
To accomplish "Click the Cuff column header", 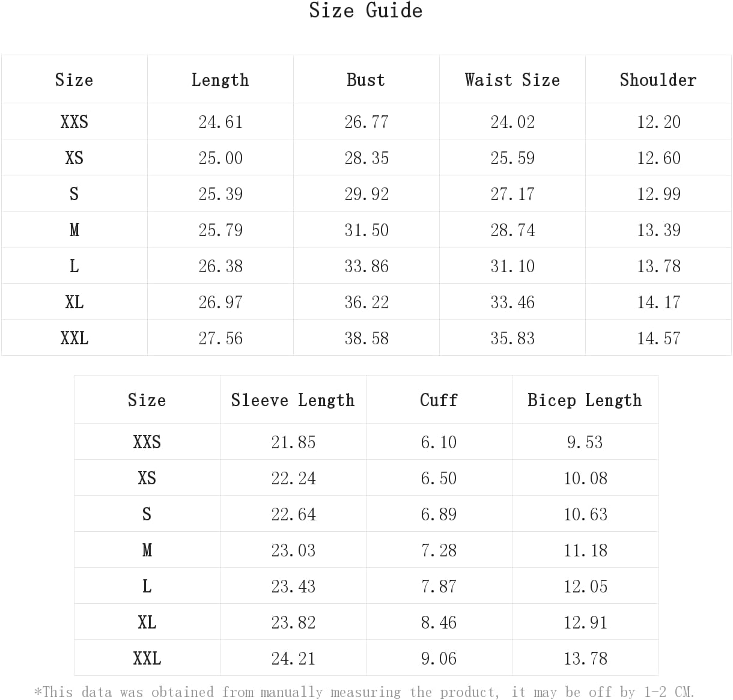I will pos(439,400).
